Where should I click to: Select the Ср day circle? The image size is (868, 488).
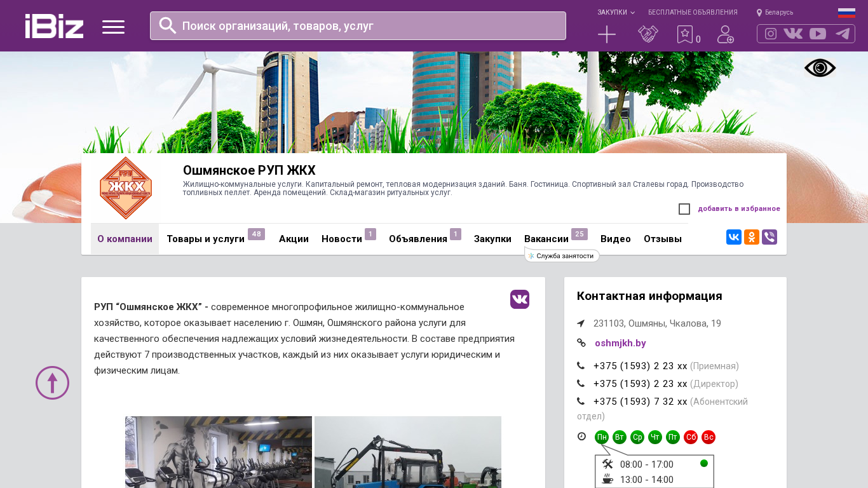point(637,437)
